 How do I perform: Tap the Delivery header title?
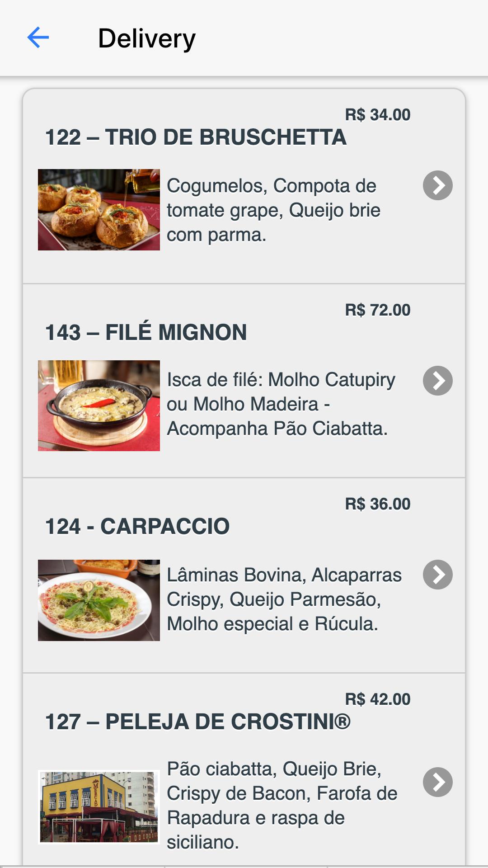pyautogui.click(x=147, y=38)
